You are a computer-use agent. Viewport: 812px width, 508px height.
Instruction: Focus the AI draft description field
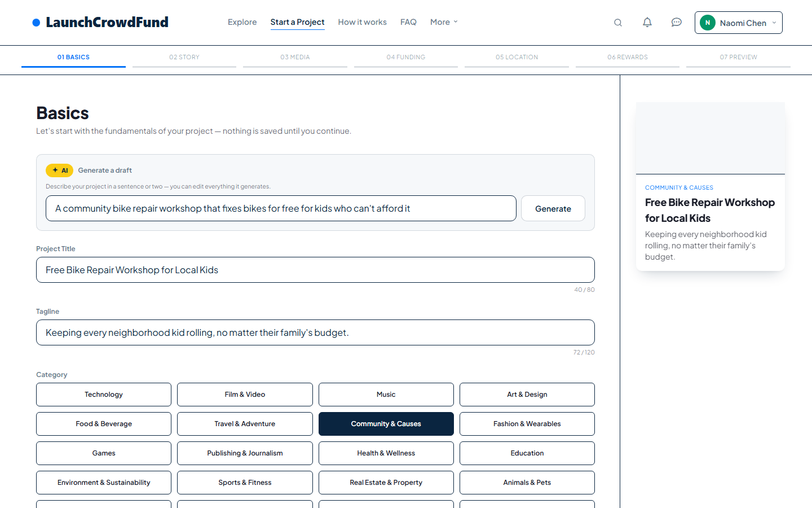(281, 208)
